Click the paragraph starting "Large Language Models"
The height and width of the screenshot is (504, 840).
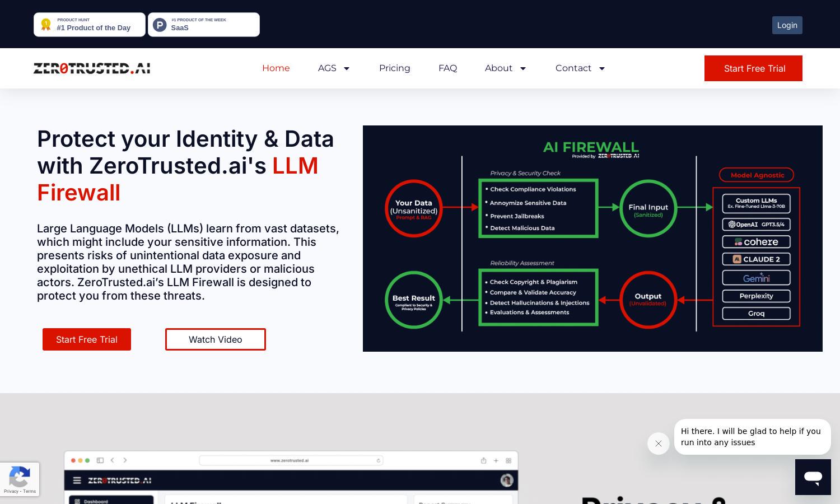188,262
